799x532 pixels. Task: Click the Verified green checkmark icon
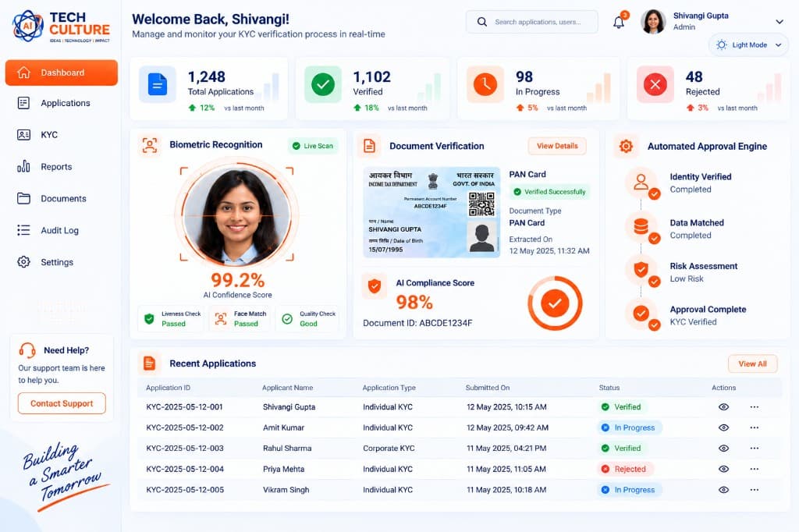point(323,84)
